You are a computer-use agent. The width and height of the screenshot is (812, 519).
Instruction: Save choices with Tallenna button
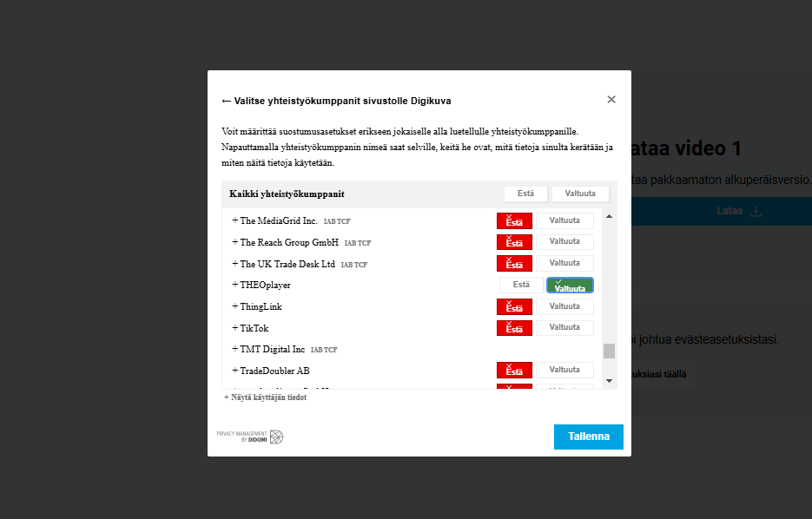588,437
